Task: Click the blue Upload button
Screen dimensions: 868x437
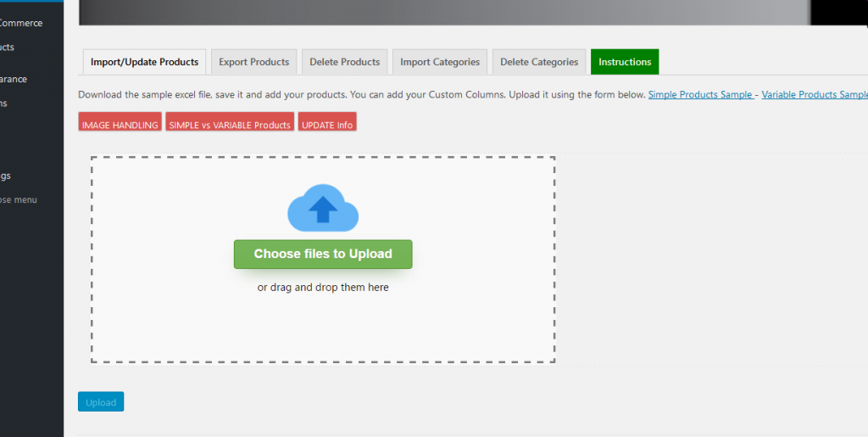Action: [101, 402]
